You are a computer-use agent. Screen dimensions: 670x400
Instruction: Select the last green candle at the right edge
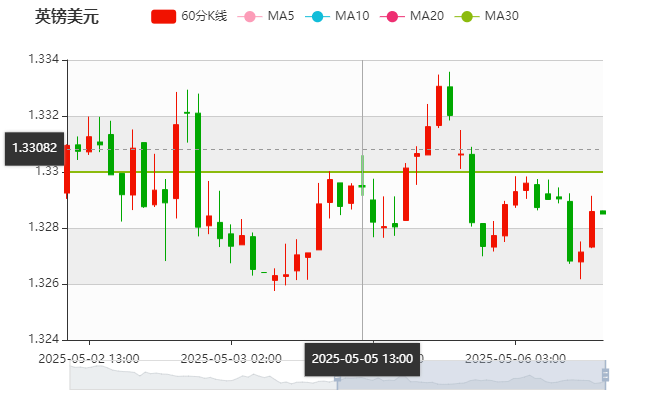[x=602, y=212]
